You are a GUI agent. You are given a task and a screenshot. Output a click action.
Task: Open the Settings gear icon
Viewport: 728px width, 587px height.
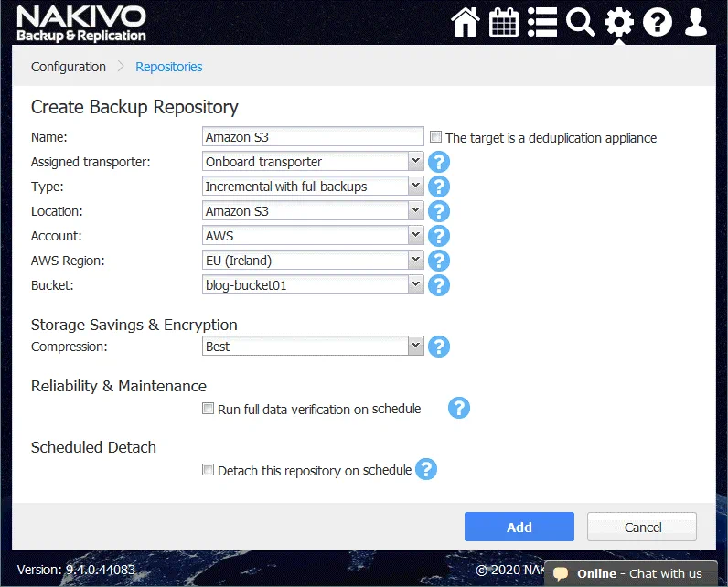[x=619, y=22]
